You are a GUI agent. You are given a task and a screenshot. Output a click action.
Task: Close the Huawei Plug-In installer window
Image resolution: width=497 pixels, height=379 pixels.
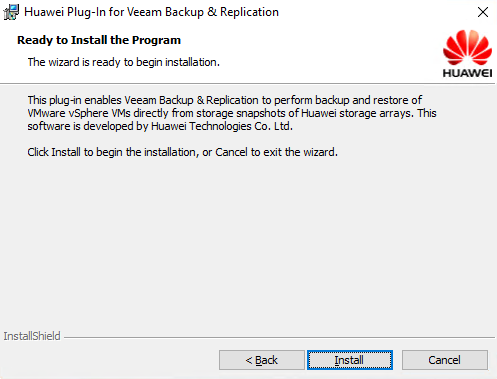(483, 12)
